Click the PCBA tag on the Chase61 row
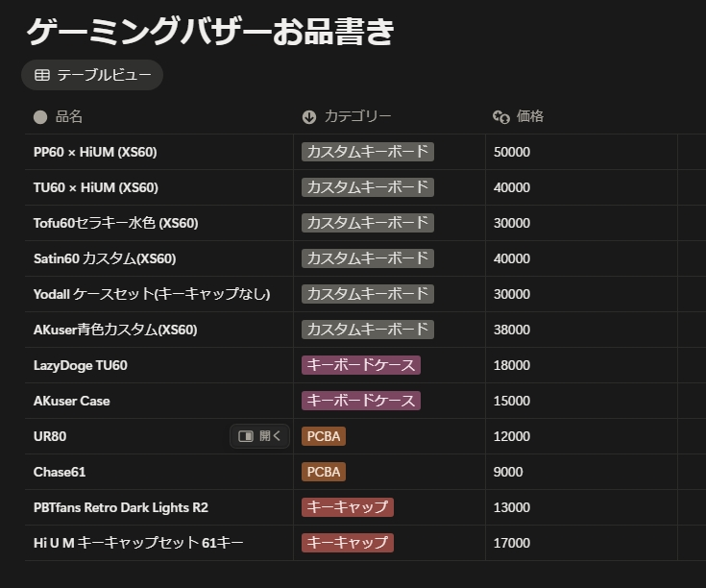 tap(324, 472)
